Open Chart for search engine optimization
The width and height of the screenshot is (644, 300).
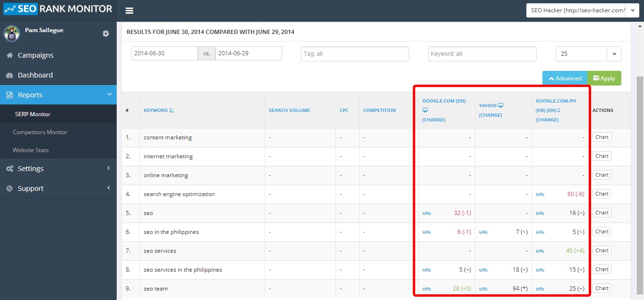pos(601,194)
